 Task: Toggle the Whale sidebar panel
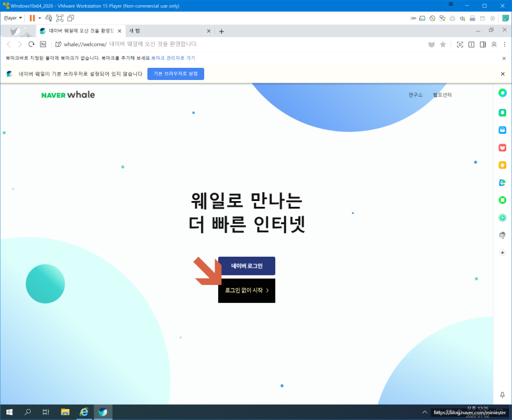point(483,44)
